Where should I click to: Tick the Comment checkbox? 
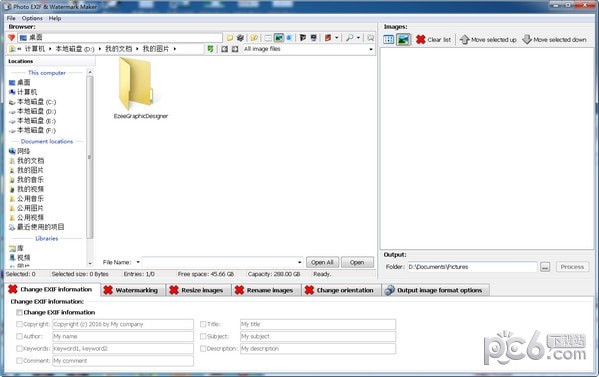pos(19,361)
